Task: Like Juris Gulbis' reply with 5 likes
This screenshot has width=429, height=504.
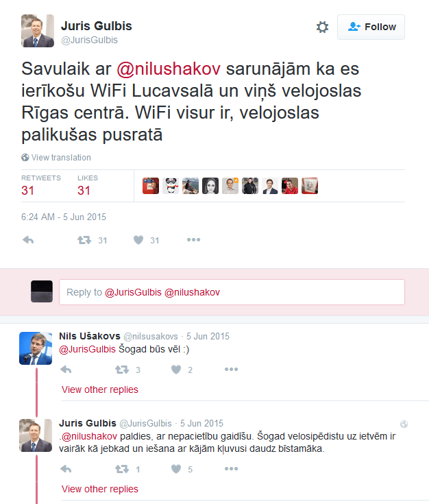Action: click(x=176, y=469)
